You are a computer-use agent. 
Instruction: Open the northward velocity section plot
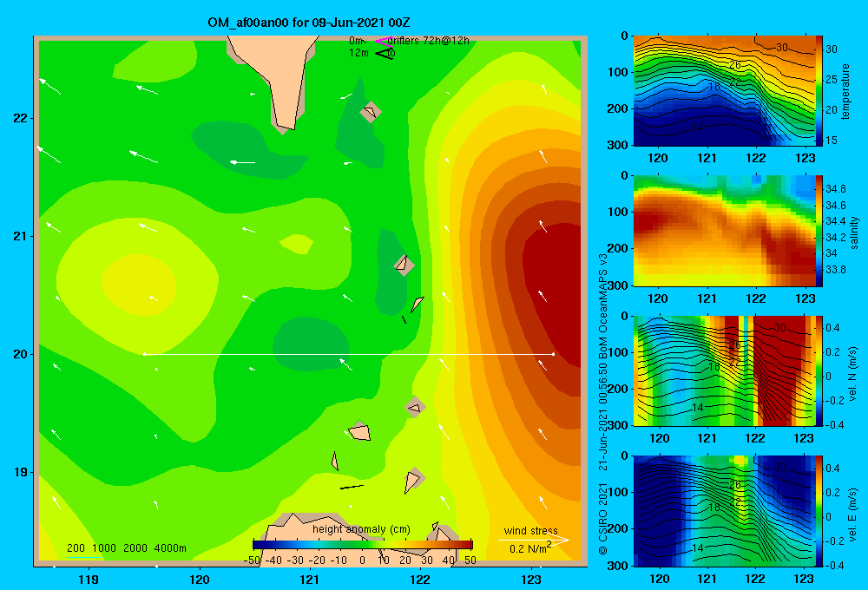[x=725, y=370]
